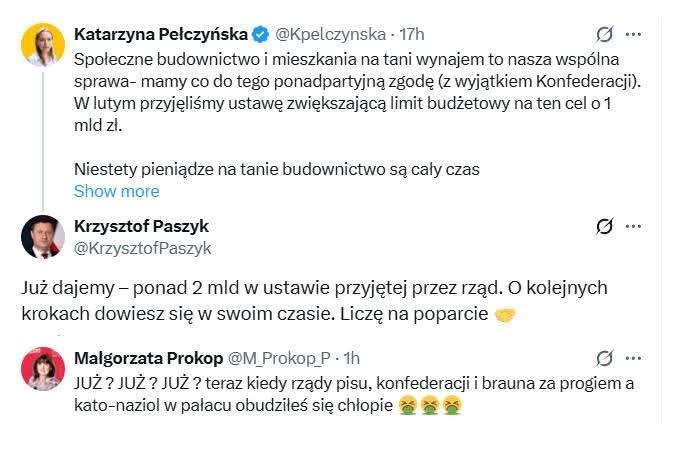Expand the post with Show more
This screenshot has height=454, width=692.
point(116,191)
